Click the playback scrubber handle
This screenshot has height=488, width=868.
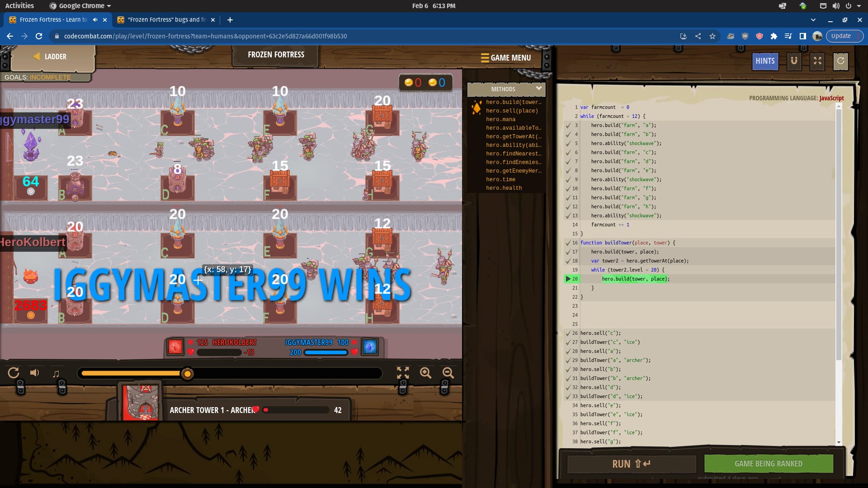[x=187, y=374]
